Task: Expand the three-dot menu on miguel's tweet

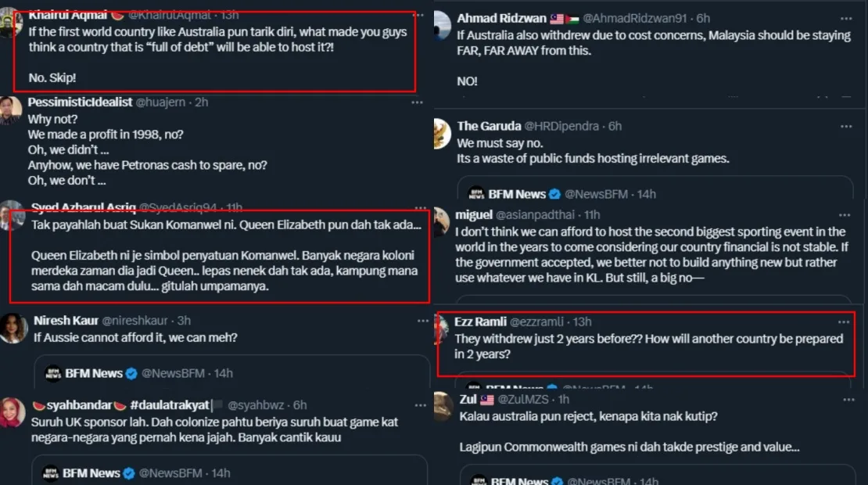Action: point(846,214)
